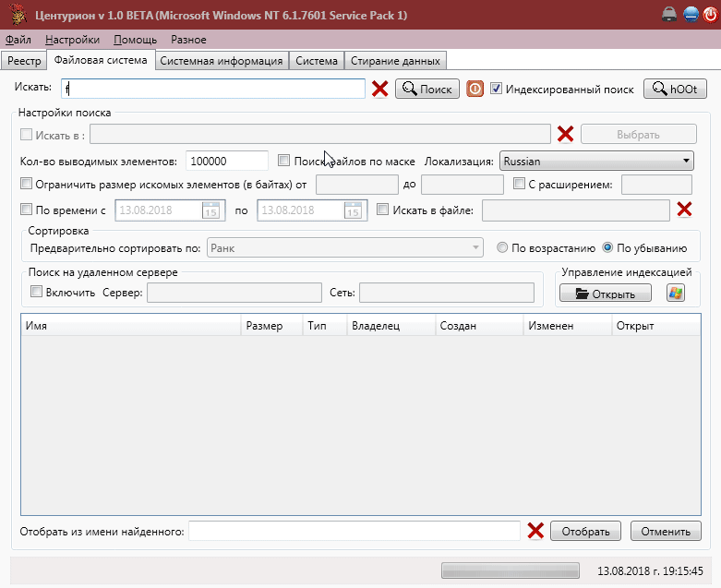Enable С расширением checkbox
The width and height of the screenshot is (721, 588).
point(519,184)
